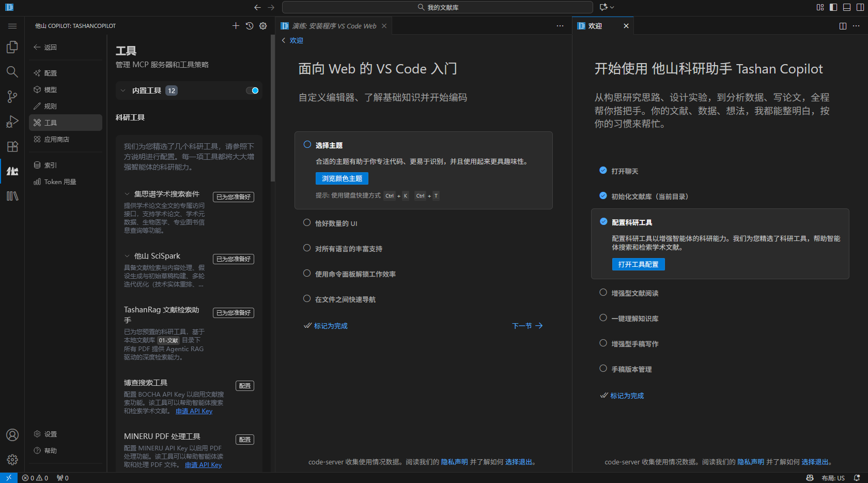Toggle the 内置工具 switch off
The height and width of the screenshot is (483, 868).
[x=252, y=90]
